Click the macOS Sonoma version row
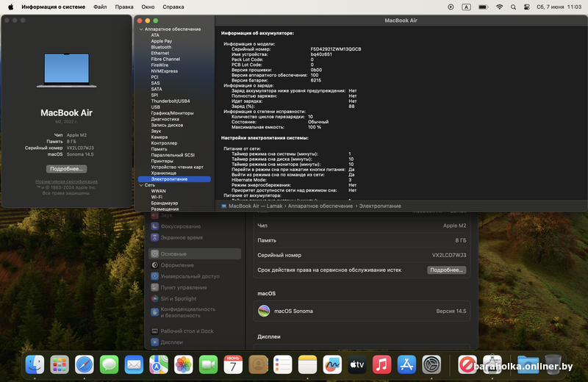 (x=362, y=311)
